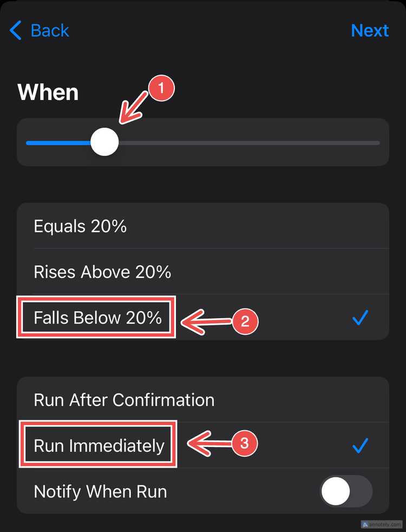Click the annotely.com watermark logo
Image resolution: width=406 pixels, height=532 pixels.
(382, 524)
